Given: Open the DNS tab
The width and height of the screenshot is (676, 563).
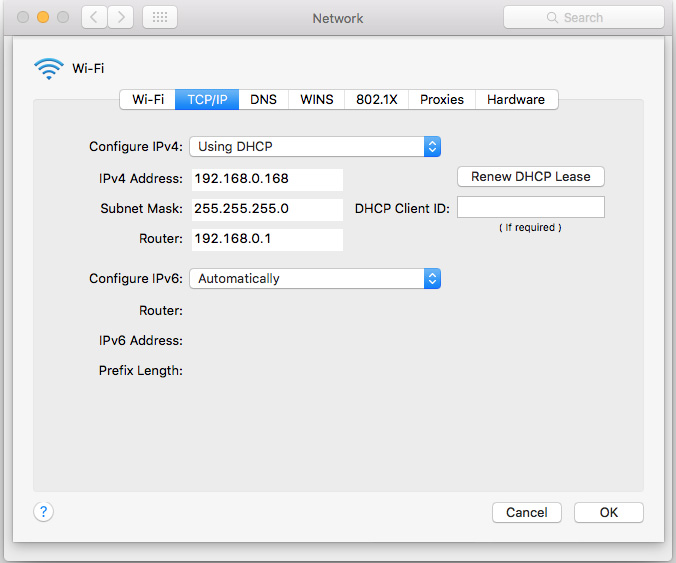Looking at the screenshot, I should click(x=263, y=99).
